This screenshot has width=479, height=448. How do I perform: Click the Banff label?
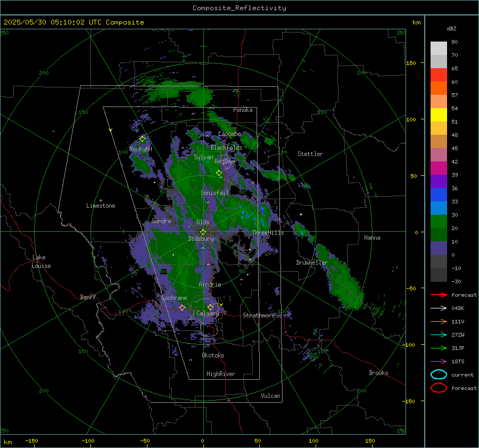88,297
